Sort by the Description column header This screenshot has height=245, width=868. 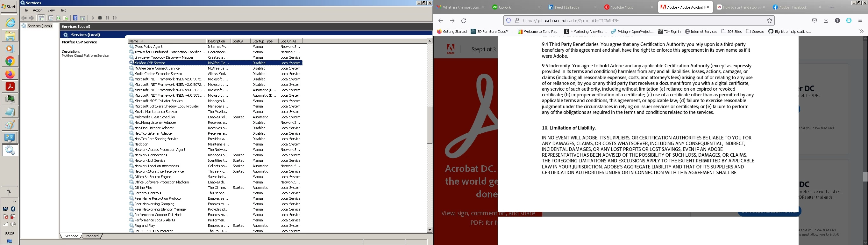(x=218, y=41)
